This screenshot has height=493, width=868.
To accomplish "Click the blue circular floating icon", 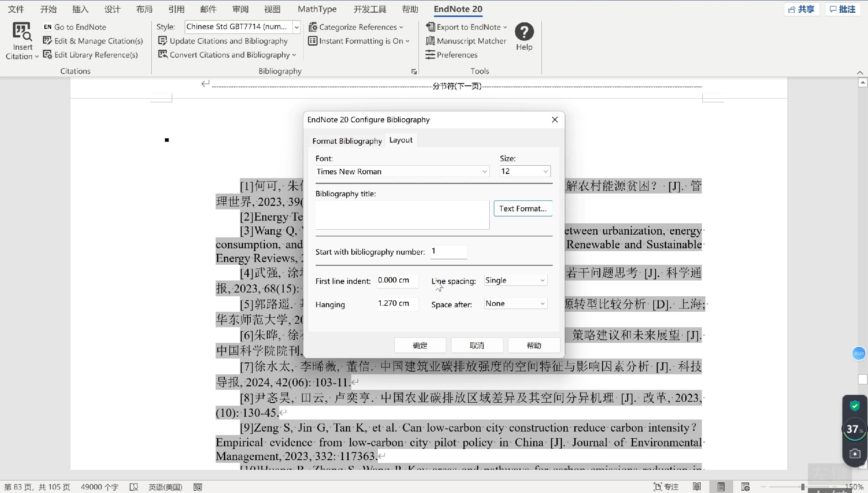I will tap(859, 353).
